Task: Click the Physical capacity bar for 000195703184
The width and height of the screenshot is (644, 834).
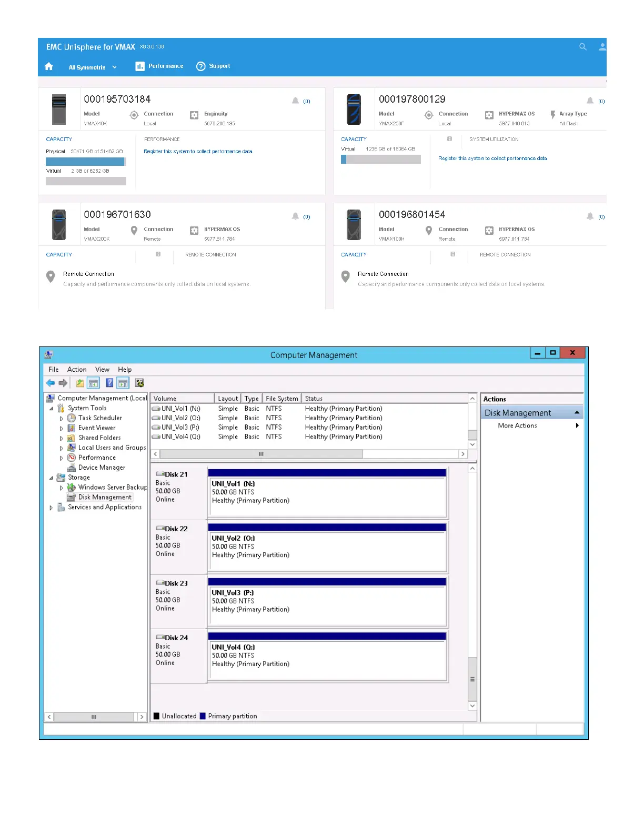Action: (86, 162)
